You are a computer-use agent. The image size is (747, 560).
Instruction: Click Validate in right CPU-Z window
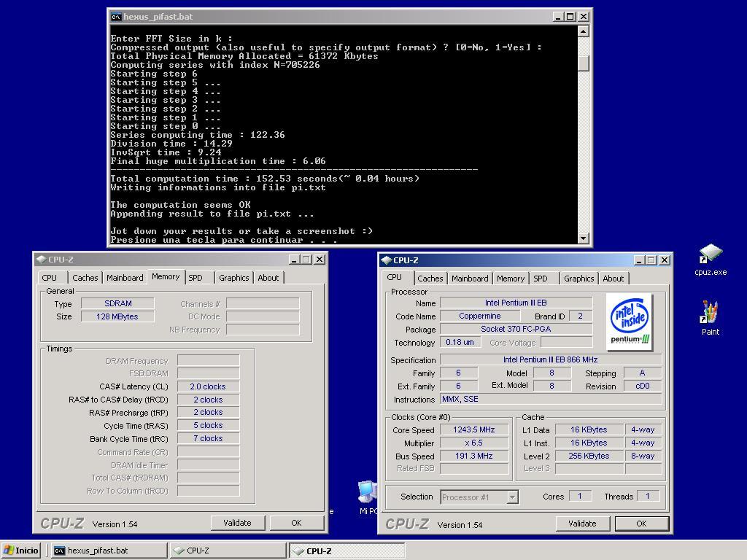click(x=582, y=524)
